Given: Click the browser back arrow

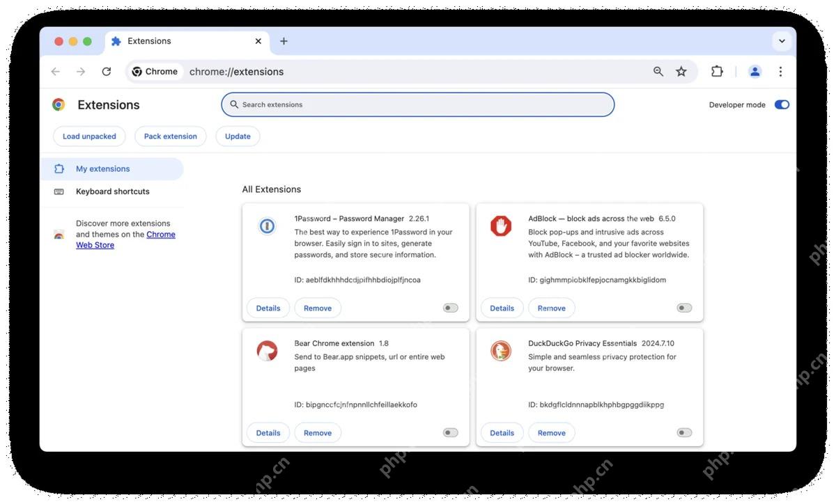Looking at the screenshot, I should [x=56, y=72].
